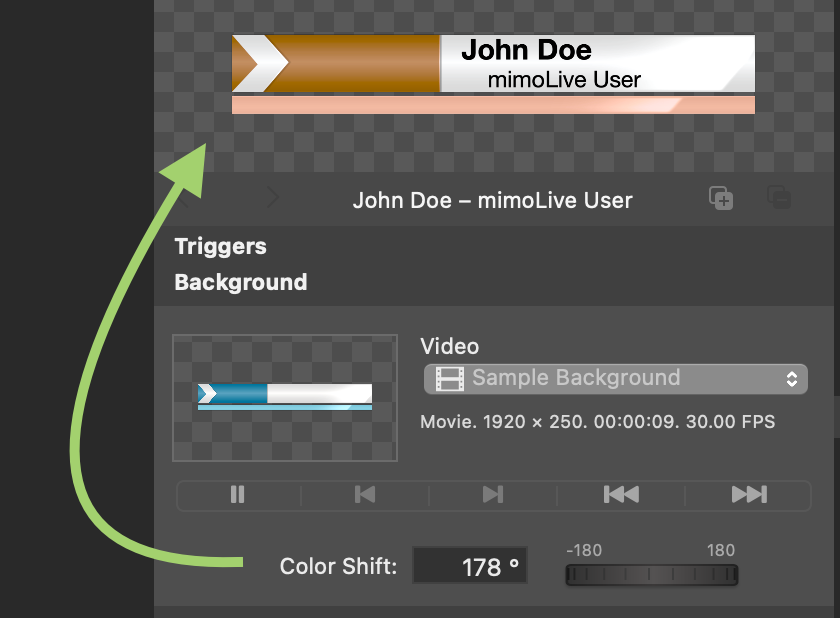The height and width of the screenshot is (618, 840).
Task: Click the duplicate variant plus icon
Action: (721, 198)
